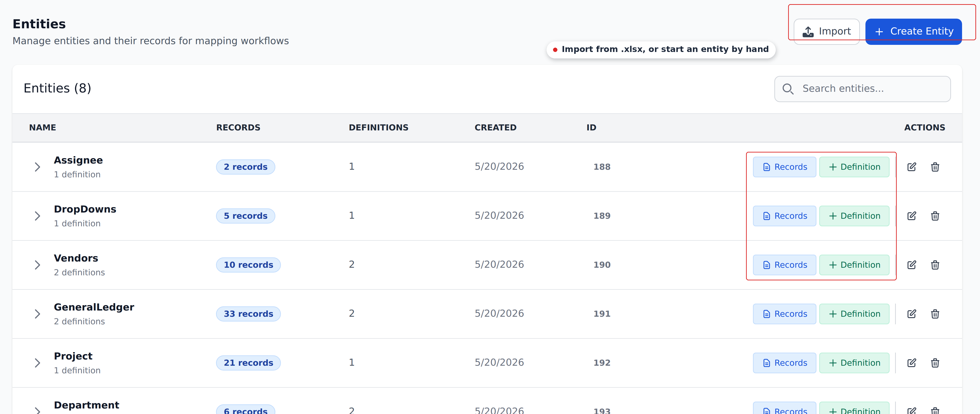The image size is (980, 414).
Task: Add Definition to Assignee
Action: 854,167
